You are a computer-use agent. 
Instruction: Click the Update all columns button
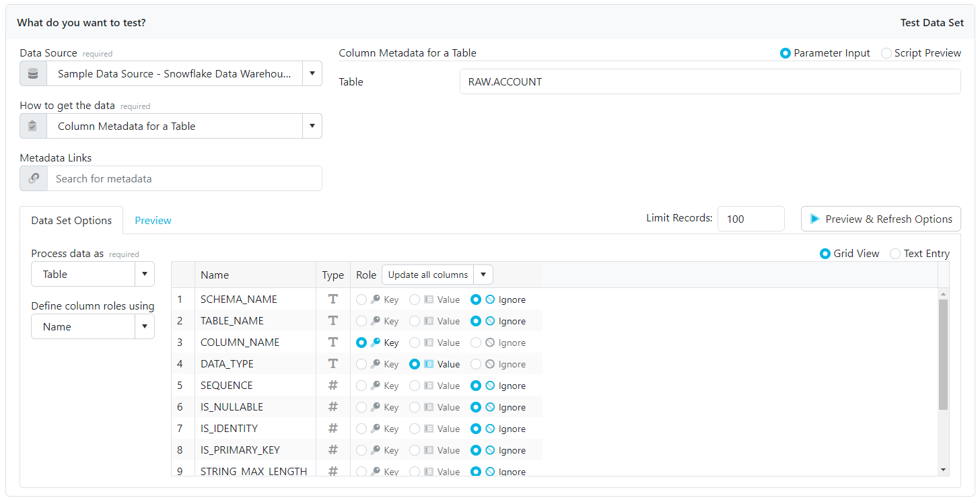coord(428,275)
